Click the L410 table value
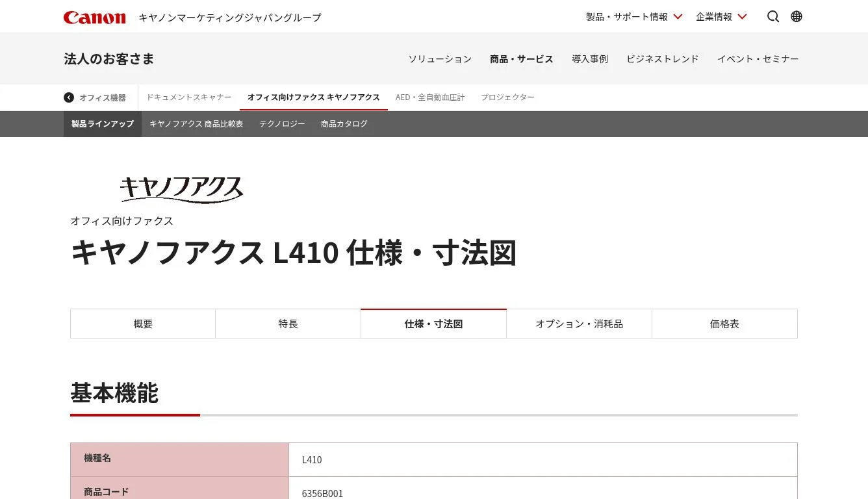The width and height of the screenshot is (868, 499). [312, 460]
